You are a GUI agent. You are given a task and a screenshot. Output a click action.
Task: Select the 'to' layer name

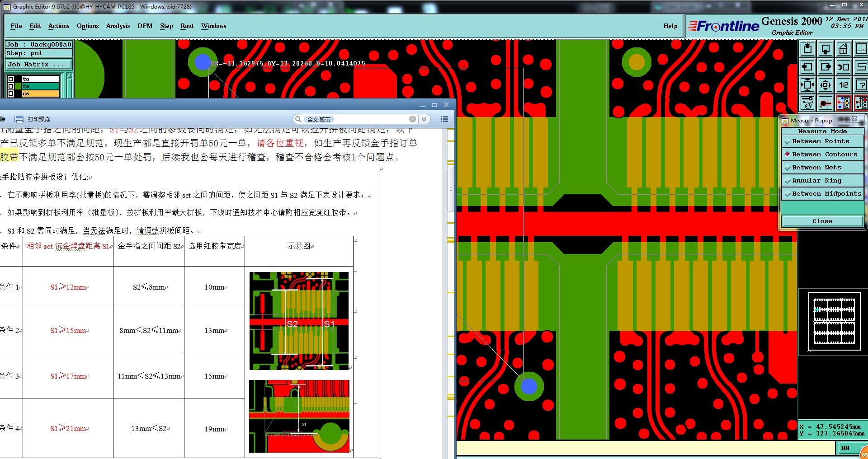41,79
